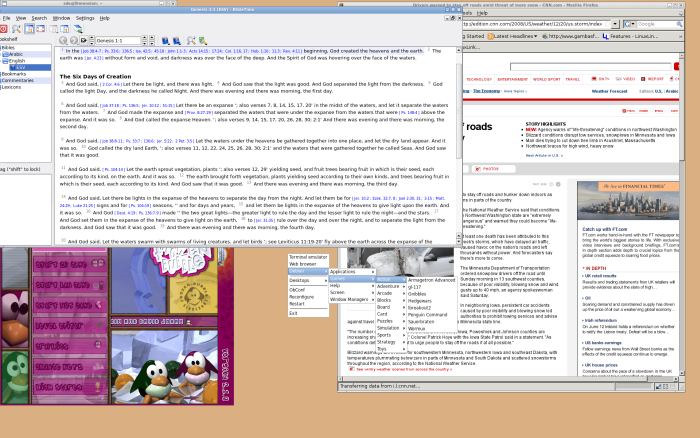Click the first blue book icon in Genesis window
This screenshot has height=438, width=700.
point(166,41)
